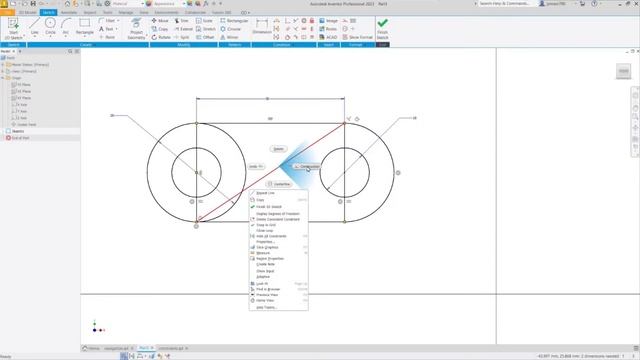Choose Slice Graphics in context menu

click(278, 247)
